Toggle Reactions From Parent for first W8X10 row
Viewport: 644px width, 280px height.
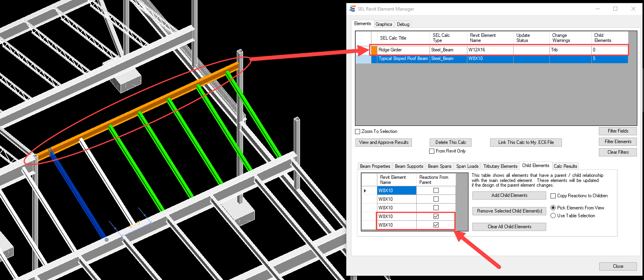436,191
